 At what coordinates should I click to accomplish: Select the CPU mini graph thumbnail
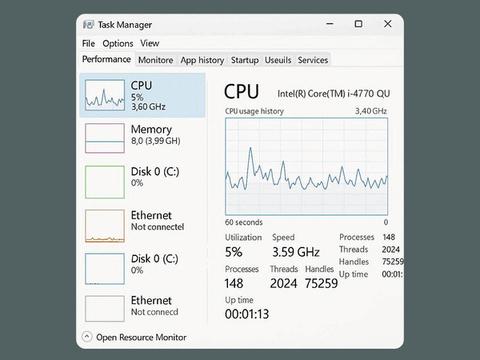105,95
